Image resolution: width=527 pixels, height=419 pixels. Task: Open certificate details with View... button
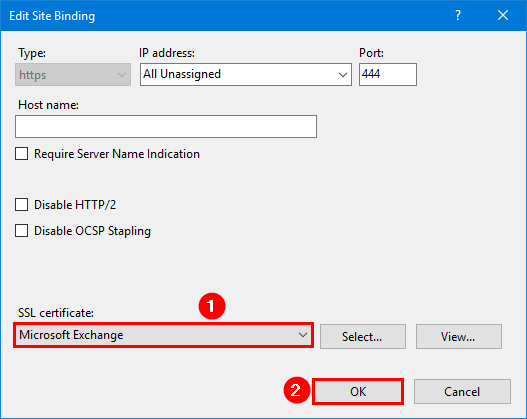(458, 336)
